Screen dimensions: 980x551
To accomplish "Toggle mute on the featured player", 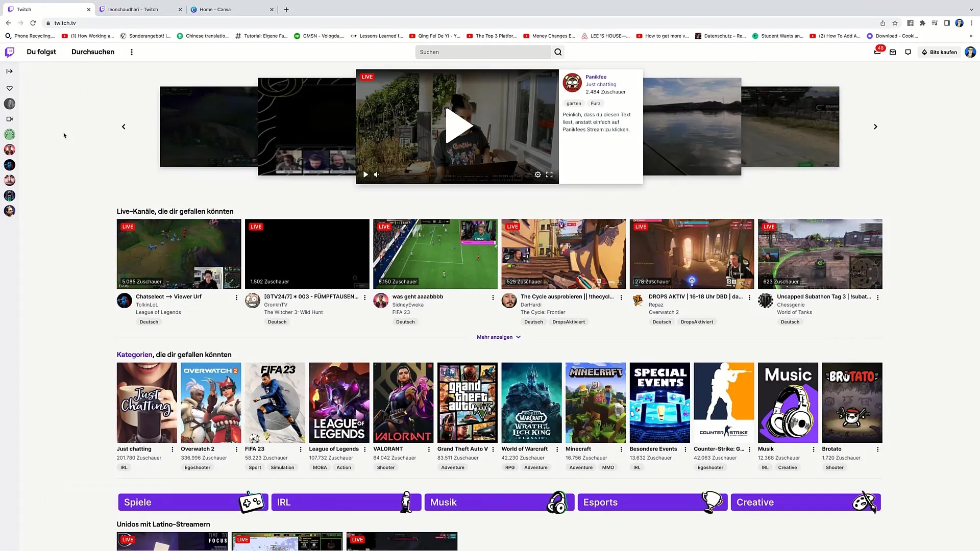I will pos(377,174).
